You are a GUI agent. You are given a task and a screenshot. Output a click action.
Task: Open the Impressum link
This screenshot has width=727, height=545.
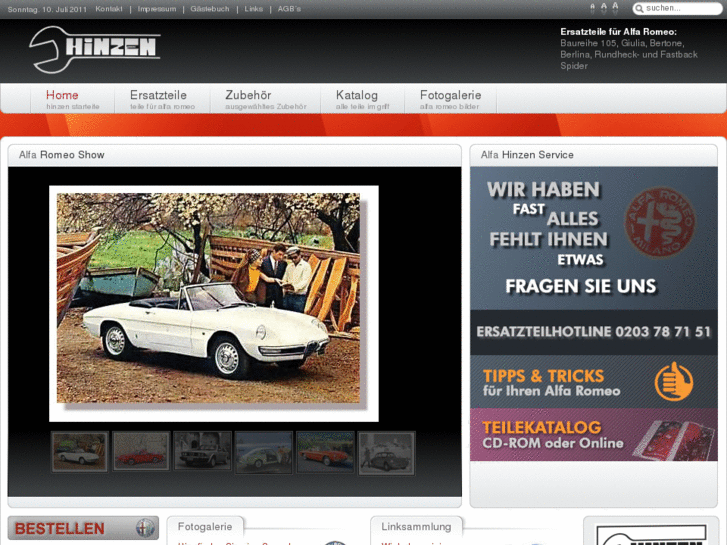click(x=157, y=9)
